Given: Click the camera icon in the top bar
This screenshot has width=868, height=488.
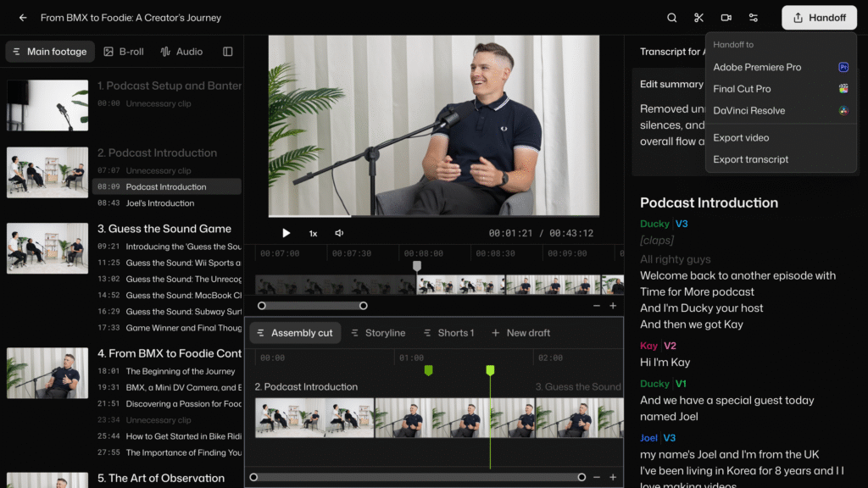Looking at the screenshot, I should coord(726,17).
